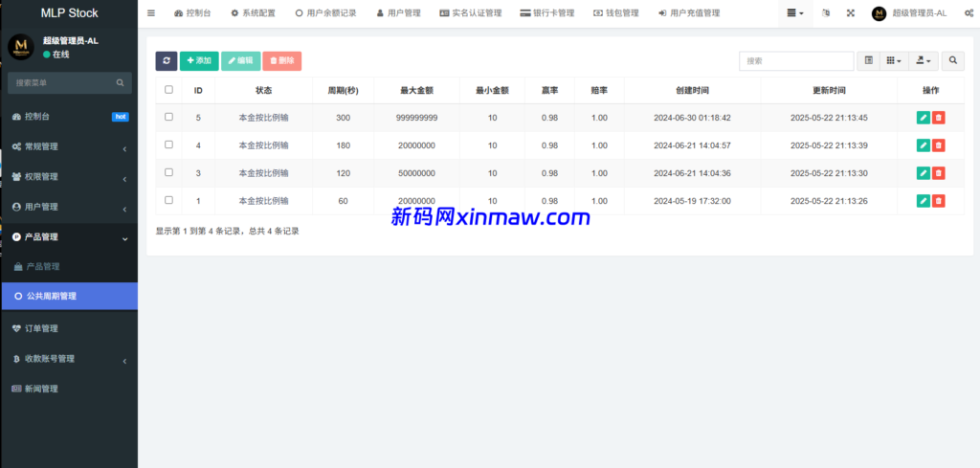Check the checkbox for row ID 1
Image resolution: width=980 pixels, height=468 pixels.
click(x=168, y=200)
